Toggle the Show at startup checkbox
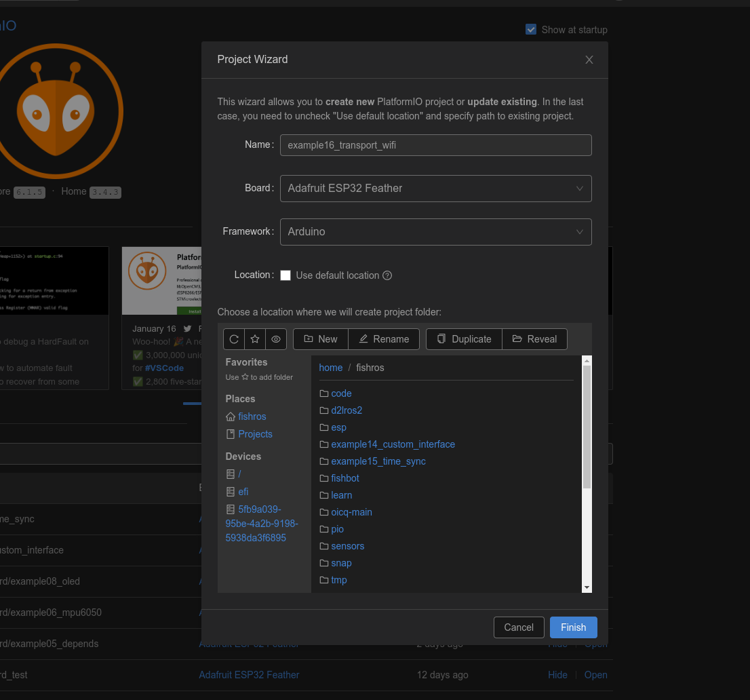The width and height of the screenshot is (750, 700). pyautogui.click(x=531, y=29)
